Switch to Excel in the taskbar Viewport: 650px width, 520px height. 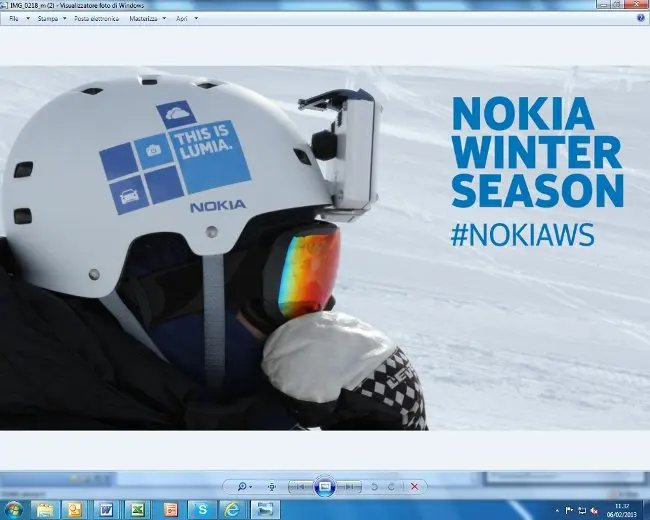tap(138, 510)
